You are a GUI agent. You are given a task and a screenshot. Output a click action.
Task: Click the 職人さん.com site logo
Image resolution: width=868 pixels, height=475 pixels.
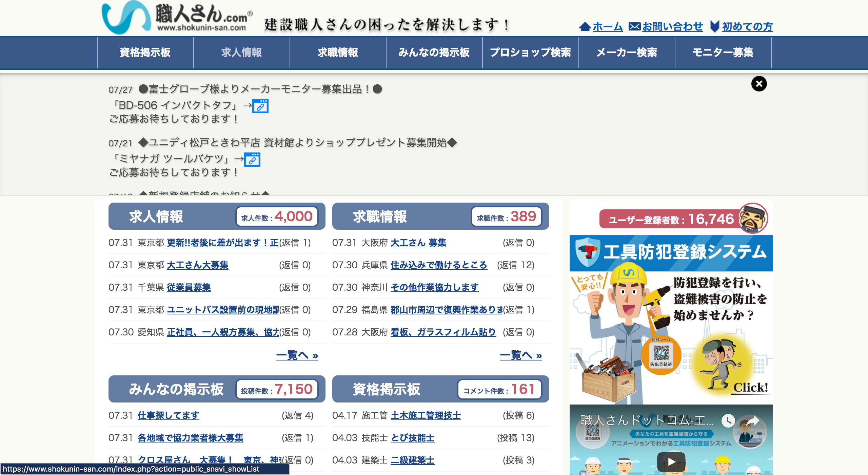pos(177,18)
